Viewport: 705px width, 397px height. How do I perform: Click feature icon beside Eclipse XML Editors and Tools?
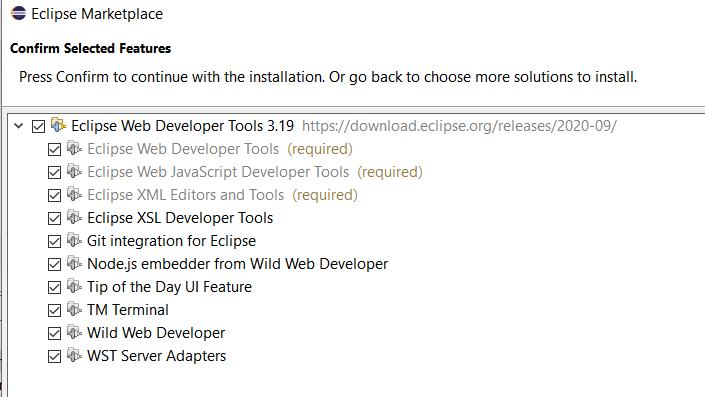(74, 194)
